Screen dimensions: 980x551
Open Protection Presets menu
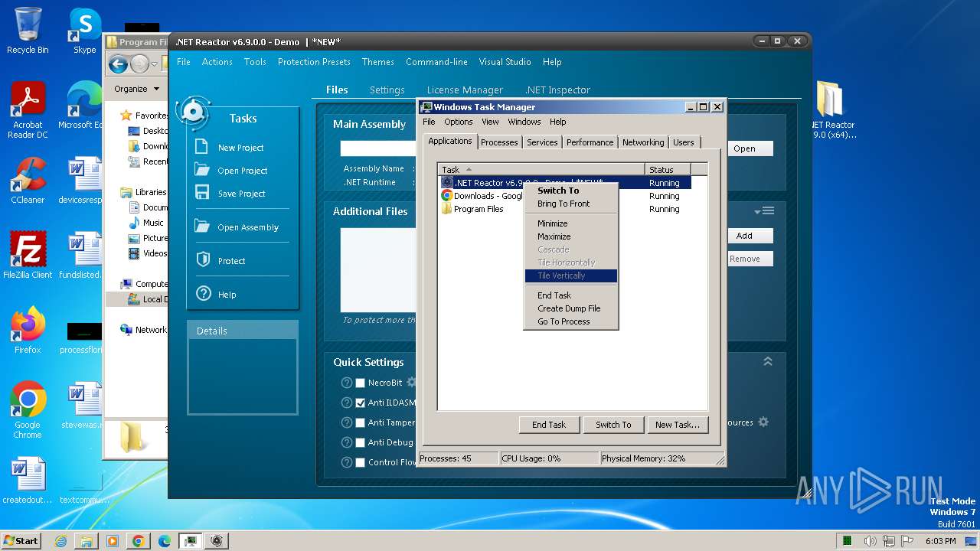click(314, 62)
